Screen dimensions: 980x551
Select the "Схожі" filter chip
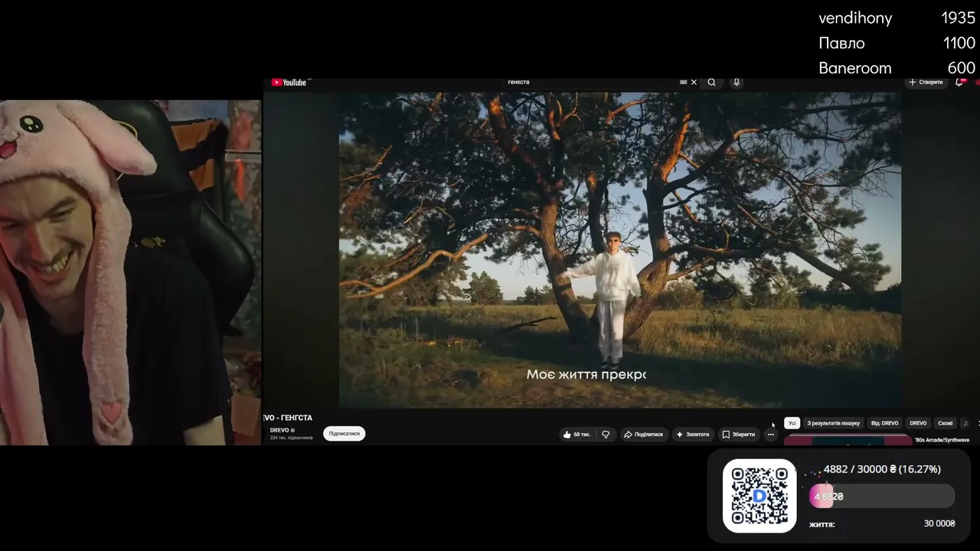point(946,423)
